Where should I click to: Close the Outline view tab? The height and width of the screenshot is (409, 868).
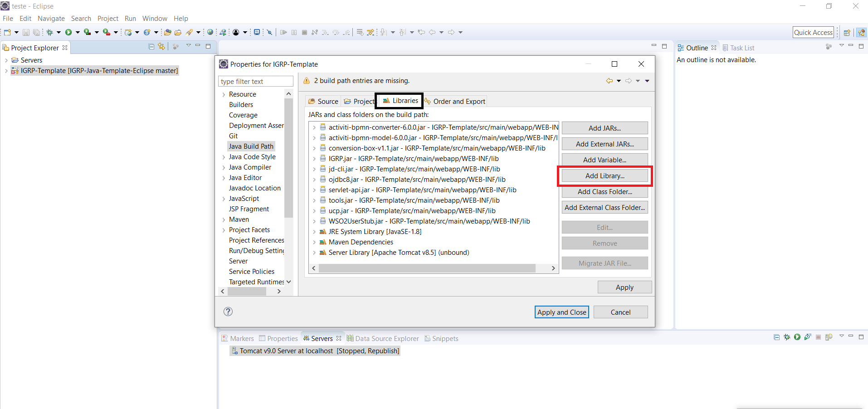(x=714, y=48)
